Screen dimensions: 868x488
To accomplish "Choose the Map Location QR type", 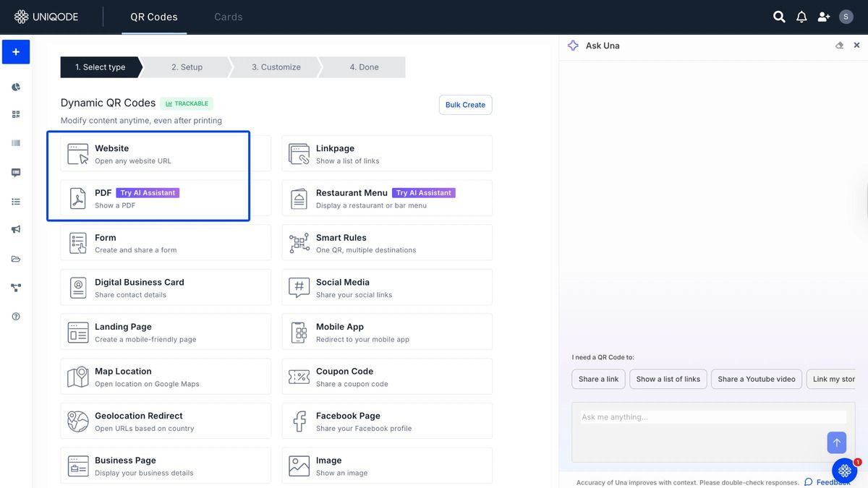I will (x=166, y=377).
